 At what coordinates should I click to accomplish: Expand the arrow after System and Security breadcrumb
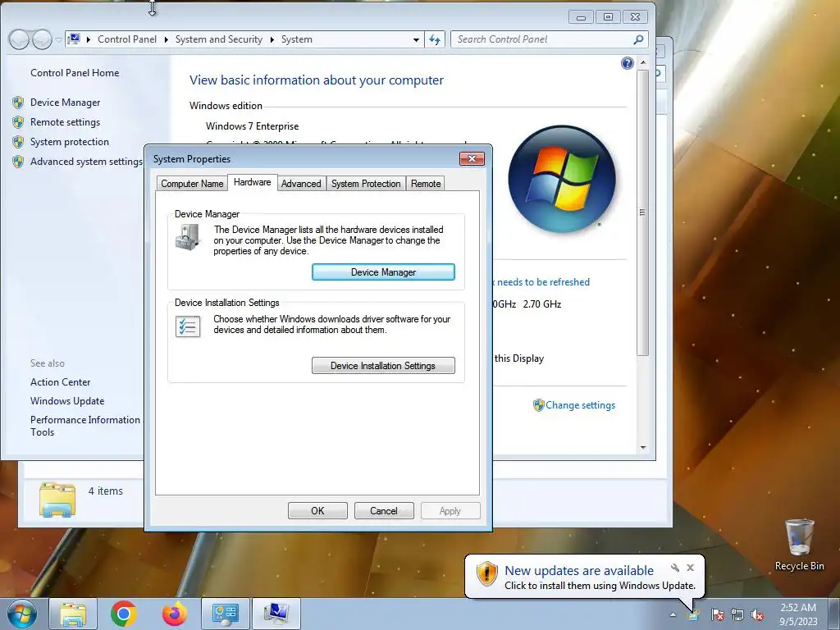(272, 39)
